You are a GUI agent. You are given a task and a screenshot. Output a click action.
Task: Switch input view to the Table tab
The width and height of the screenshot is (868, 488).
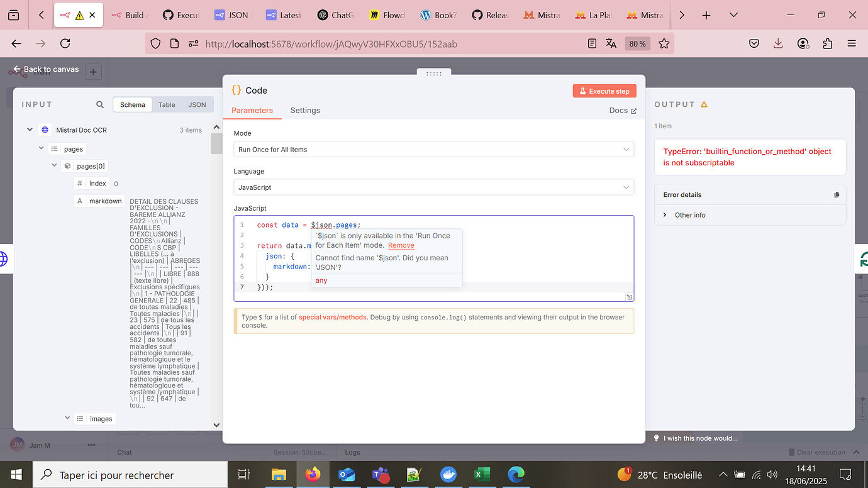coord(166,104)
